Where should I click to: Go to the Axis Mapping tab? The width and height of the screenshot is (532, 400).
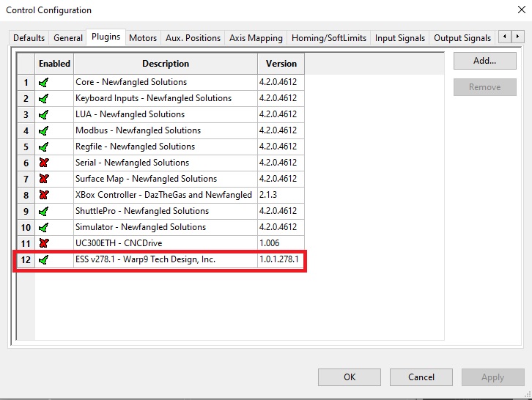pyautogui.click(x=256, y=38)
